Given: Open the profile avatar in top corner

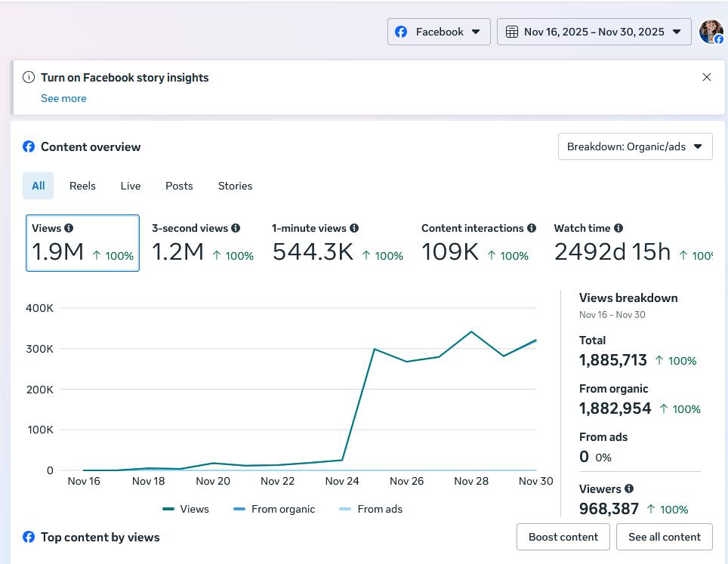Looking at the screenshot, I should point(711,32).
